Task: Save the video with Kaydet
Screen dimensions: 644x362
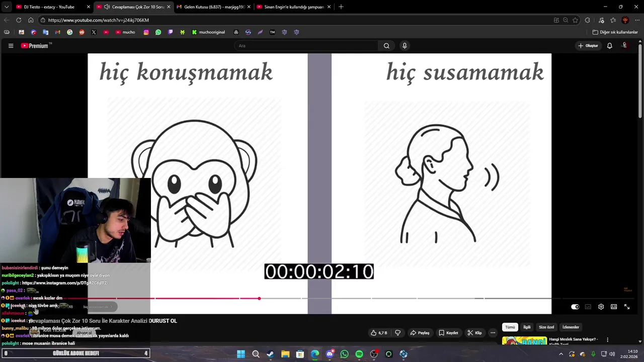Action: [448, 333]
